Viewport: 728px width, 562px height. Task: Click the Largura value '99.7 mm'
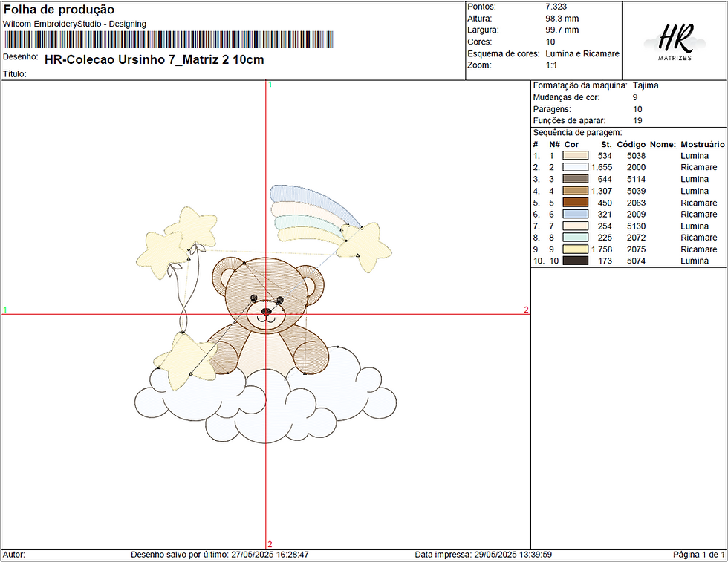click(x=562, y=30)
